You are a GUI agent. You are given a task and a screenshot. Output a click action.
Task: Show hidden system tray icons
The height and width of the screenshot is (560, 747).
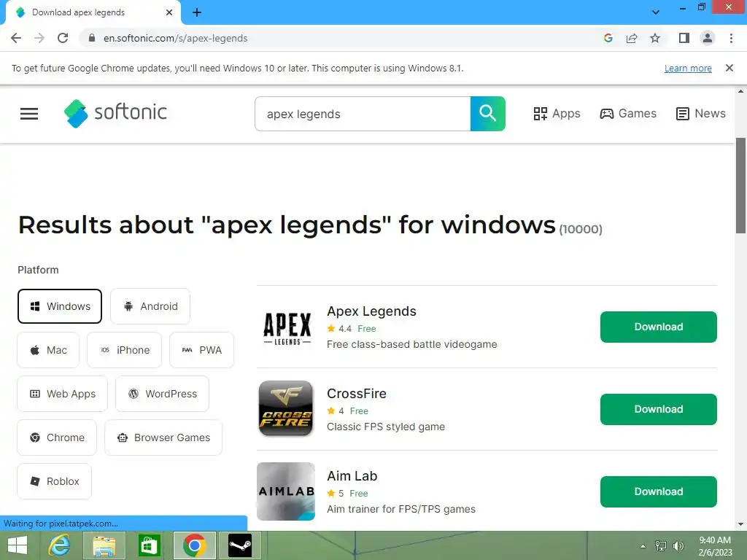tap(643, 546)
